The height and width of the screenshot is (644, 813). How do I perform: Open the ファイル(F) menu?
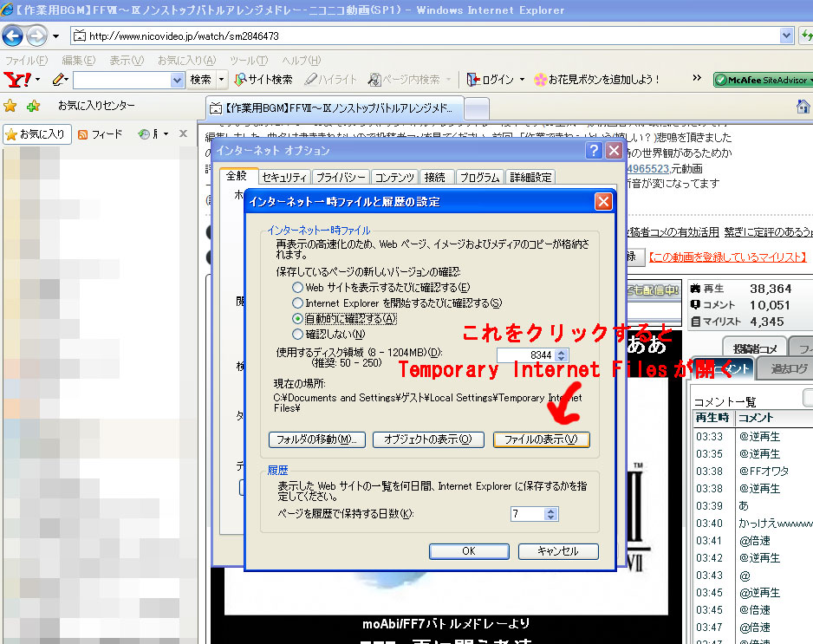(27, 61)
